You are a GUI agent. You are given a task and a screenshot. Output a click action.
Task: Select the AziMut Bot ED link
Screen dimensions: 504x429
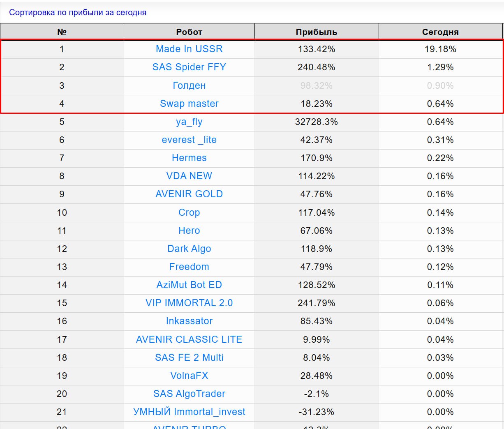pyautogui.click(x=189, y=285)
